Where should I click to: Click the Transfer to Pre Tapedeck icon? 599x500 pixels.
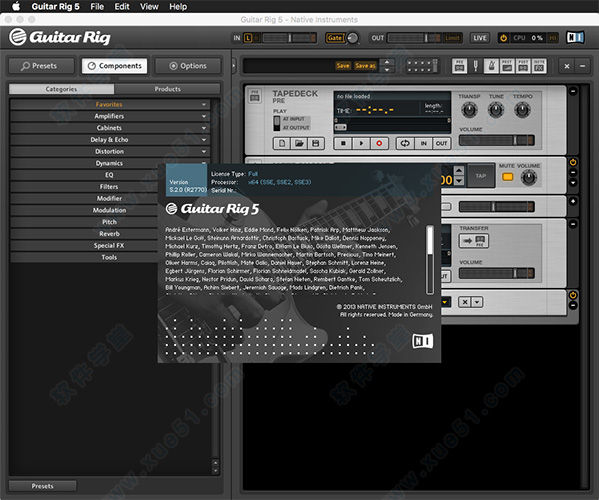point(474,241)
